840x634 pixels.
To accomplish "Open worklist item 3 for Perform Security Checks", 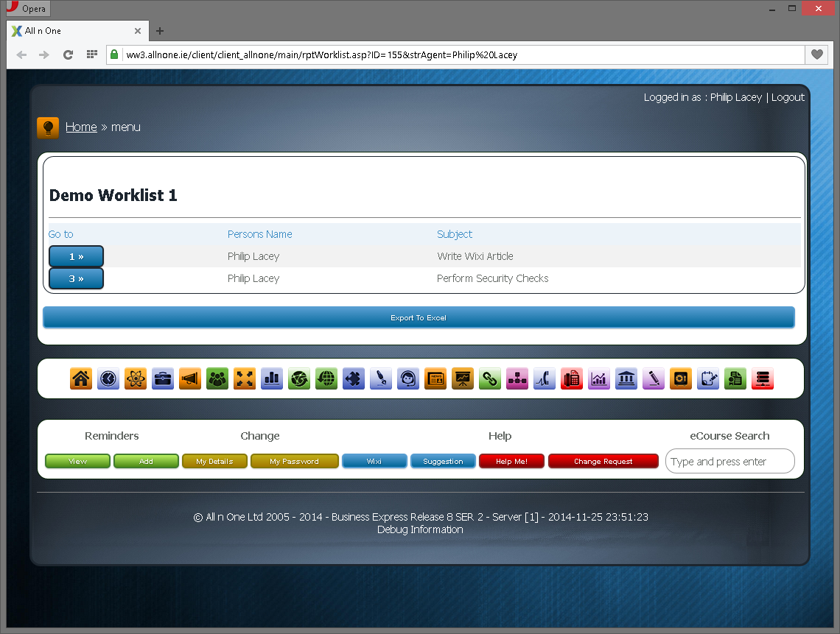I will coord(76,278).
